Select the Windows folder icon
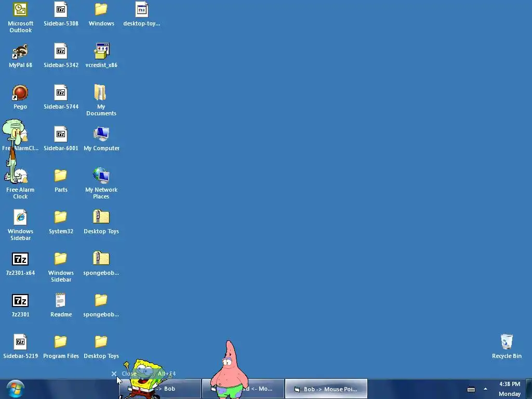 101,9
